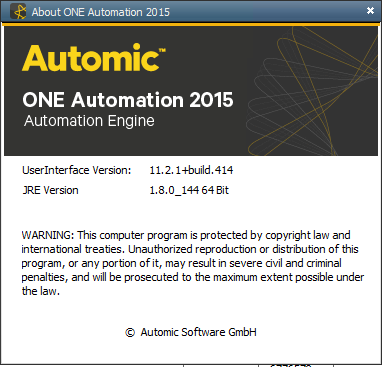The width and height of the screenshot is (382, 367).
Task: Click the "ONE Automation 2015" banner heading
Action: [128, 100]
